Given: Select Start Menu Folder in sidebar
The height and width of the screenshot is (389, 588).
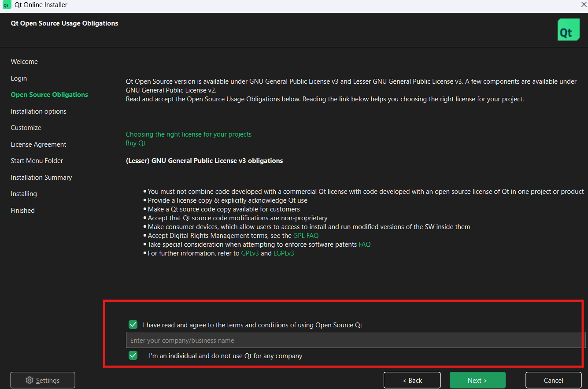Looking at the screenshot, I should tap(37, 161).
